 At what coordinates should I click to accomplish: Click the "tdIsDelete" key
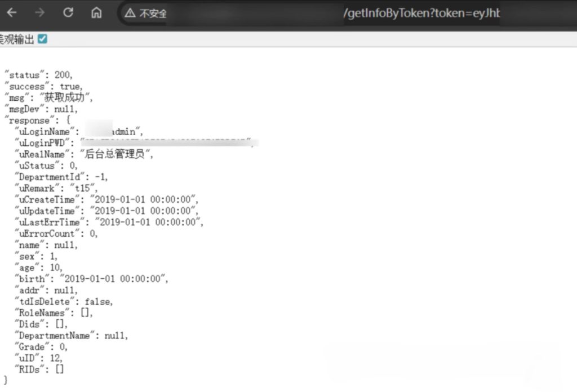tap(42, 301)
